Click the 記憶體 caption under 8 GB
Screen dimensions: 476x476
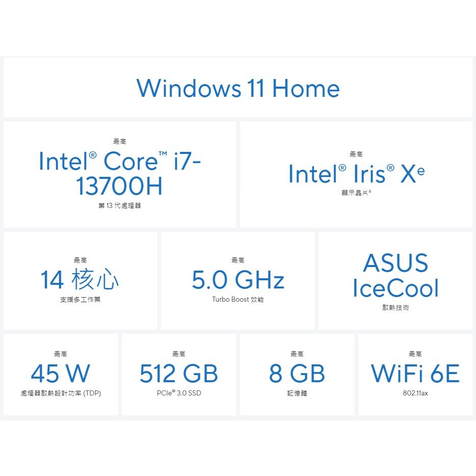coord(297,393)
